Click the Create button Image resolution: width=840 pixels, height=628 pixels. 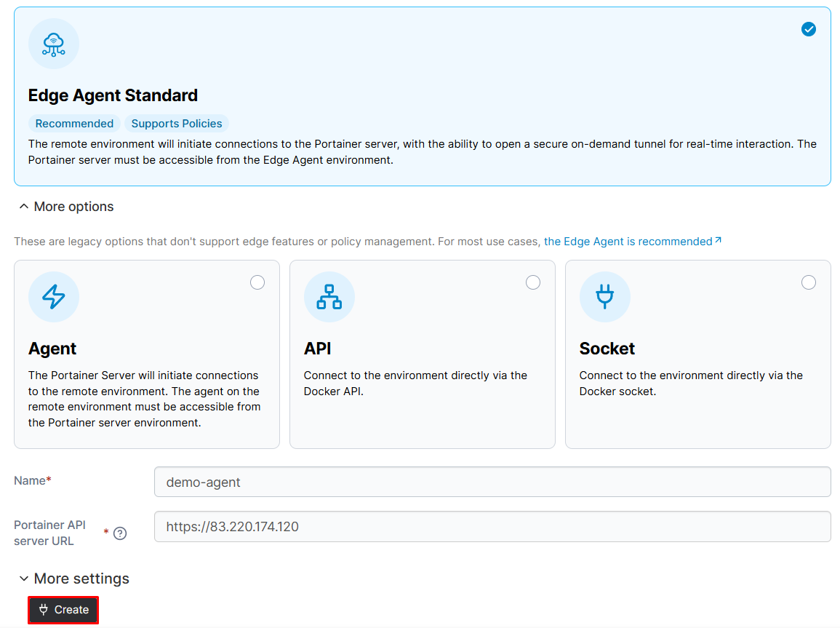tap(63, 610)
